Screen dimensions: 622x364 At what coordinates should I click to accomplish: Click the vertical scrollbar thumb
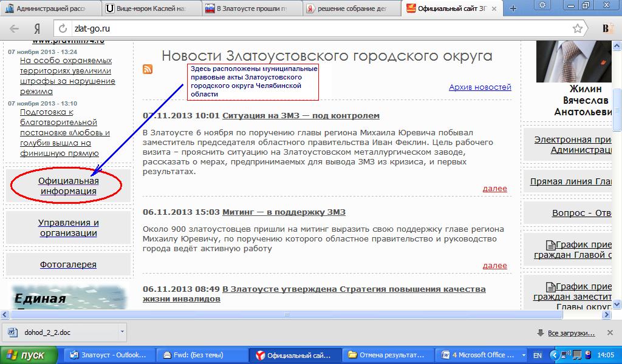tap(617, 109)
